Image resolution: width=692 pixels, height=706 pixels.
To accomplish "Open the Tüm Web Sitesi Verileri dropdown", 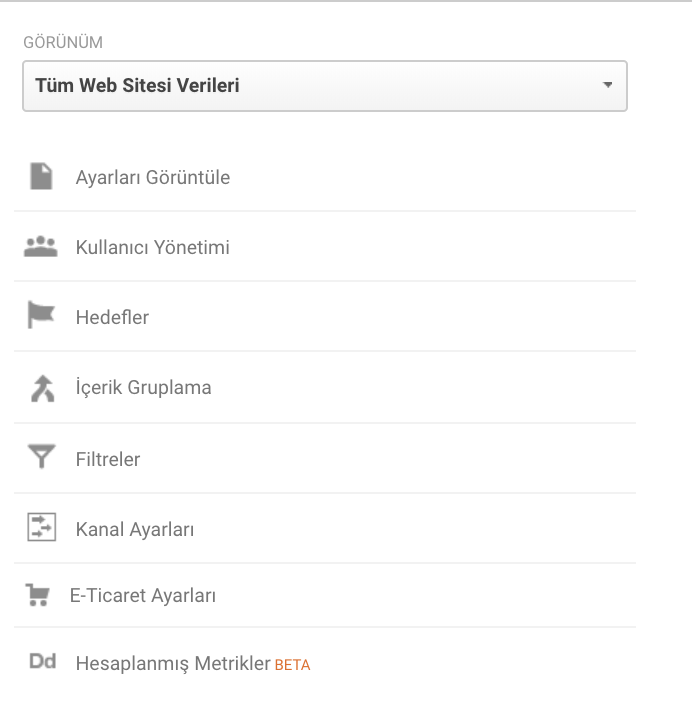I will tap(325, 86).
